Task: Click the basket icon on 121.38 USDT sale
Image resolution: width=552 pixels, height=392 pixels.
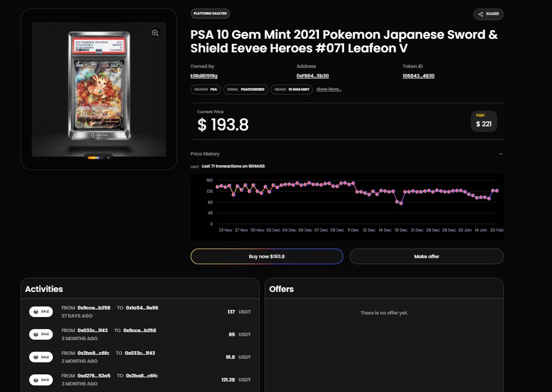Action: pos(36,380)
